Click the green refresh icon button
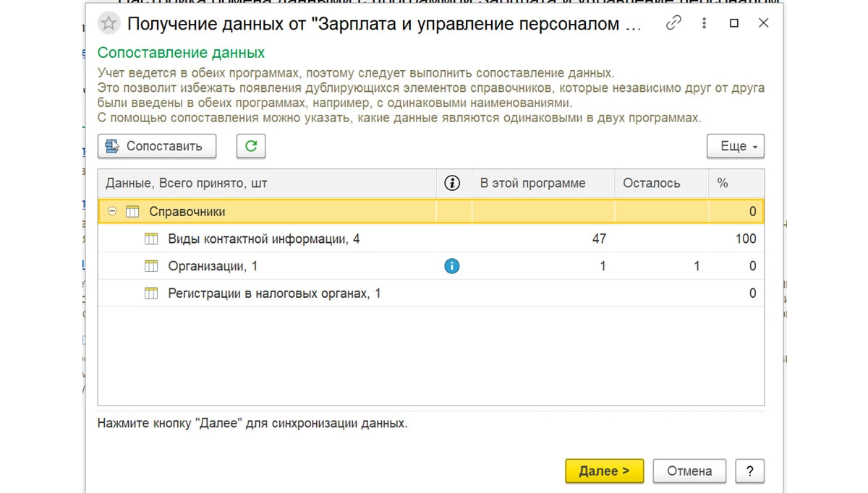Screen dimensions: 868x493 coord(251,146)
